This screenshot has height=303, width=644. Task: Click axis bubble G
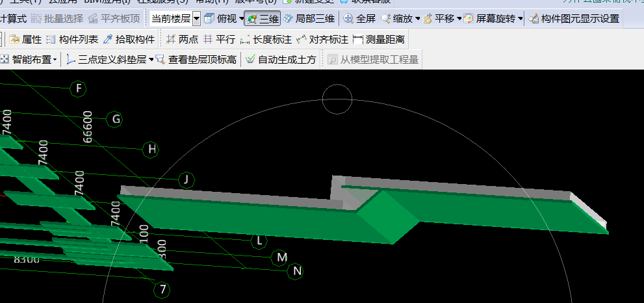pos(114,120)
